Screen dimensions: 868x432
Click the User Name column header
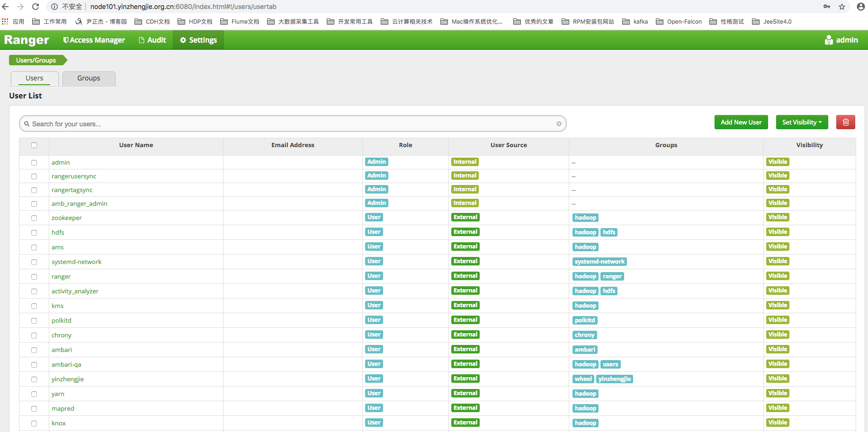pyautogui.click(x=136, y=145)
